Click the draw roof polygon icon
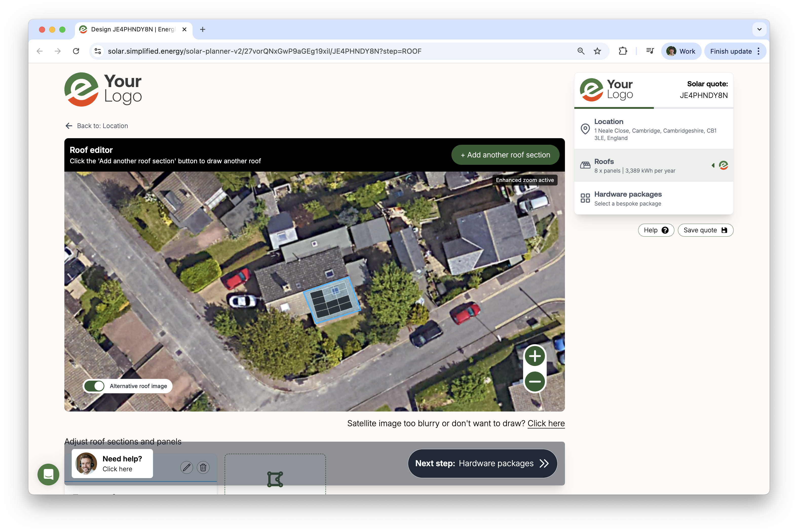Viewport: 798px width, 532px height. coord(275,479)
